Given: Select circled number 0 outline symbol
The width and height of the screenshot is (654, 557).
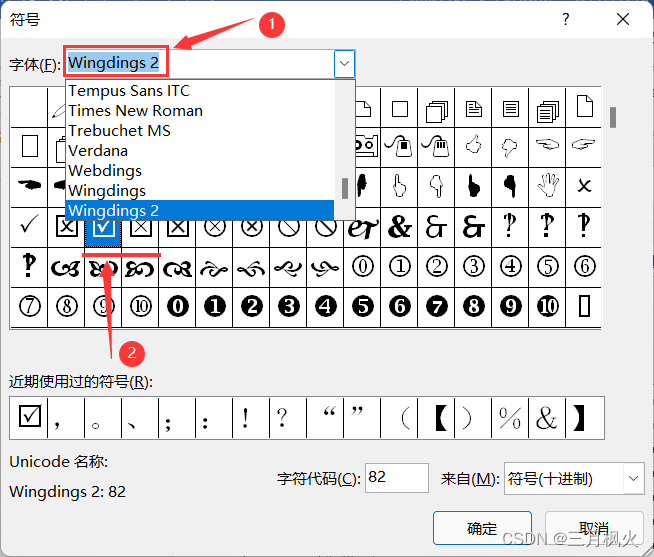Looking at the screenshot, I should point(362,267).
